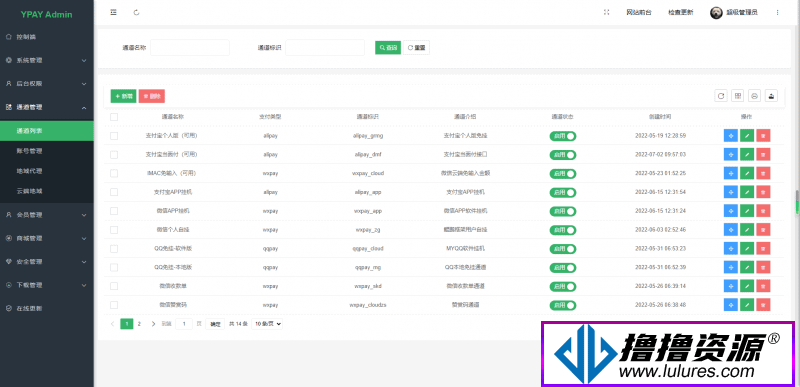
Task: Click blue action icon for wxpay_app row
Action: (731, 211)
